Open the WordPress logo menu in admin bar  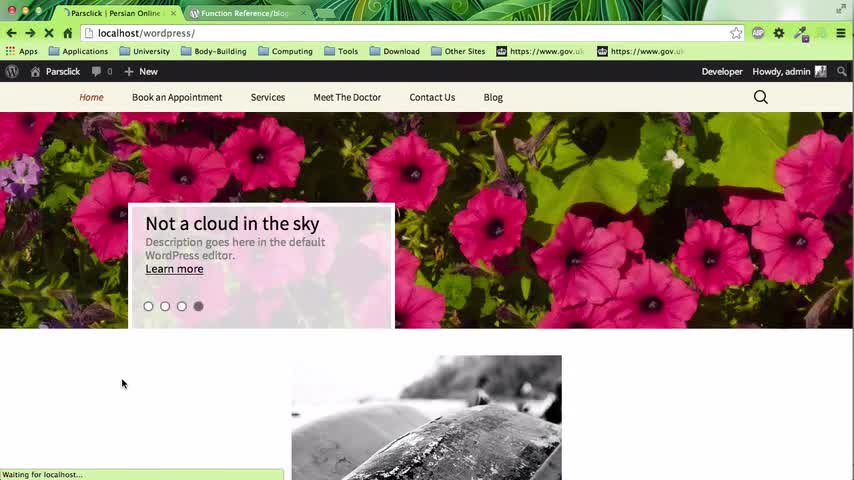(x=12, y=71)
